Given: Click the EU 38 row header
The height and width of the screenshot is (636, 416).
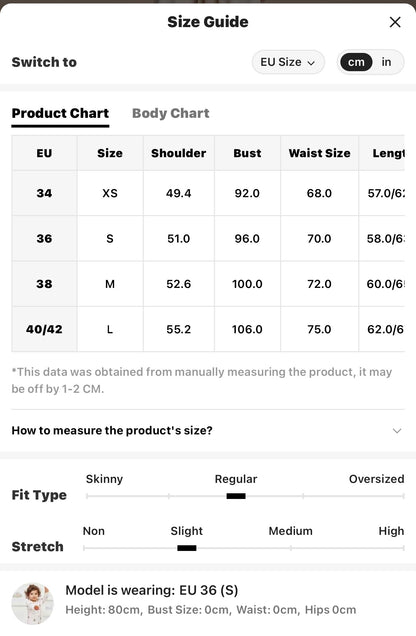Looking at the screenshot, I should coord(44,284).
